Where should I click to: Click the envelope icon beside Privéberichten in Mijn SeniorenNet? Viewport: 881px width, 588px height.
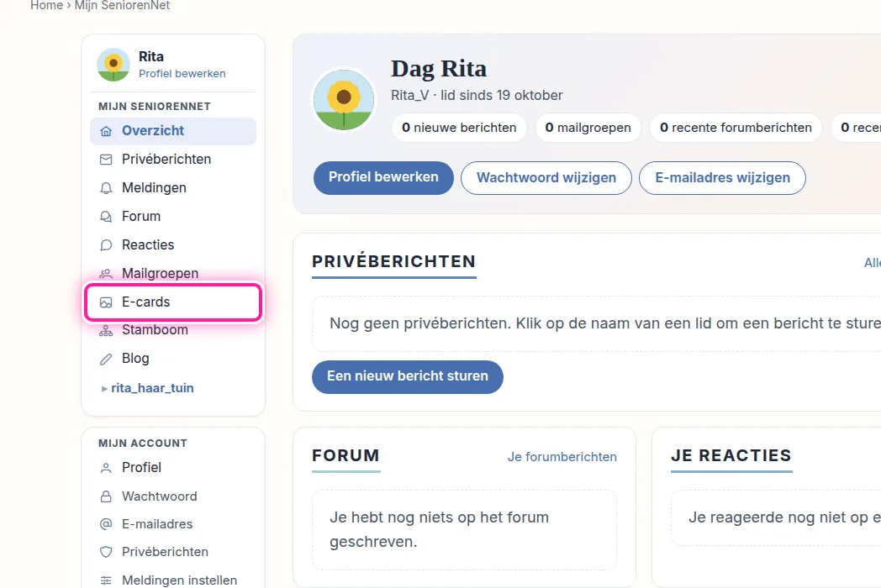coord(106,160)
